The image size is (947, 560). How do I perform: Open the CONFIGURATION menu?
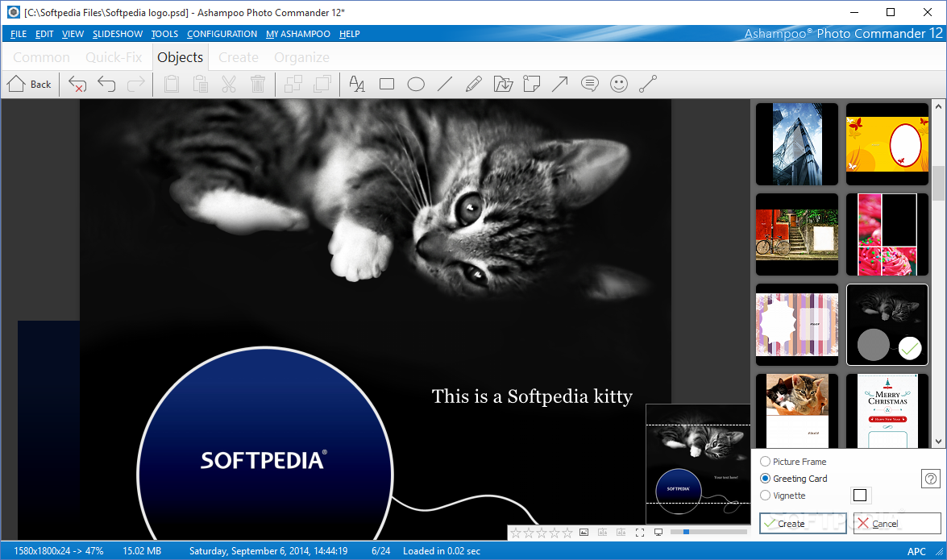pos(222,34)
